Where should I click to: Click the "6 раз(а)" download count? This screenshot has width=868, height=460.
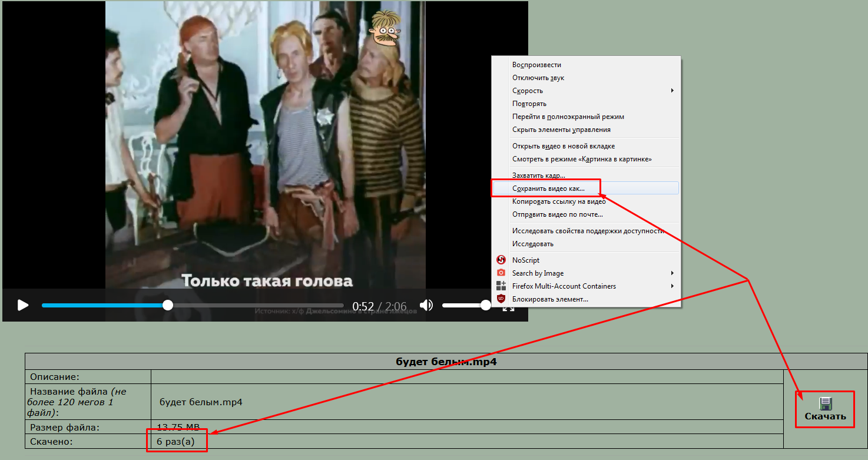click(x=175, y=441)
